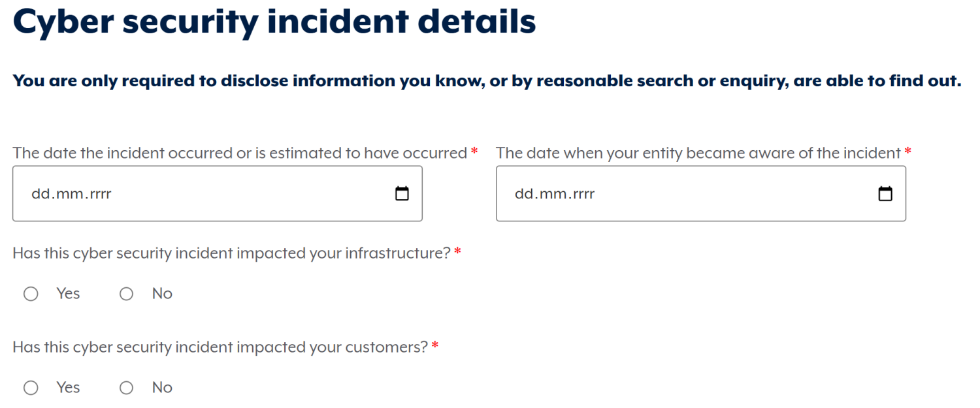
Task: Select Yes for customers impacted question
Action: [x=31, y=388]
